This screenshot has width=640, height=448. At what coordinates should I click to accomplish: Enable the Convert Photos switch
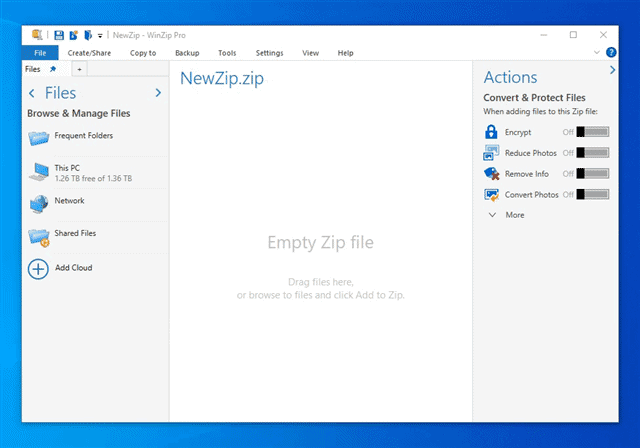(593, 195)
